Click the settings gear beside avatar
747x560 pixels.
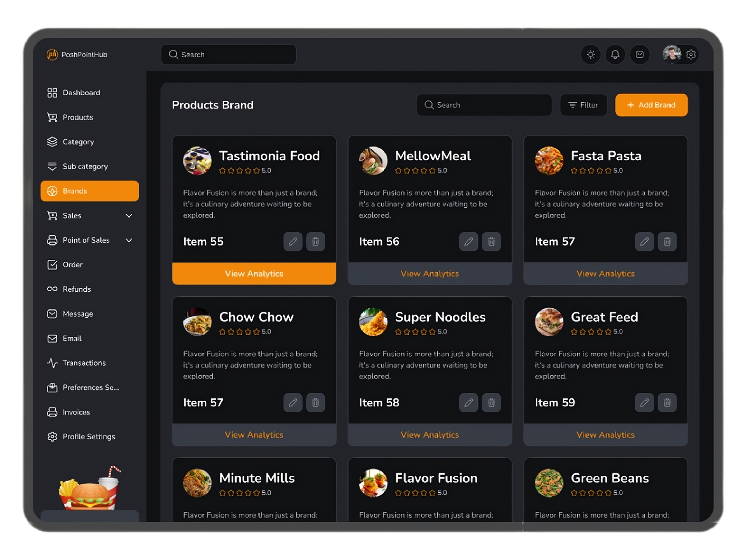click(x=691, y=54)
